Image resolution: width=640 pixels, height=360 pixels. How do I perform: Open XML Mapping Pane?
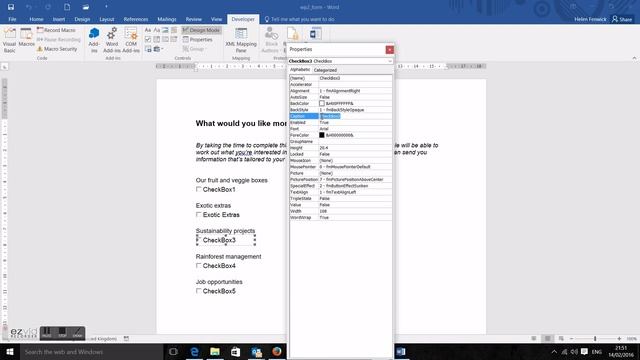coord(241,40)
